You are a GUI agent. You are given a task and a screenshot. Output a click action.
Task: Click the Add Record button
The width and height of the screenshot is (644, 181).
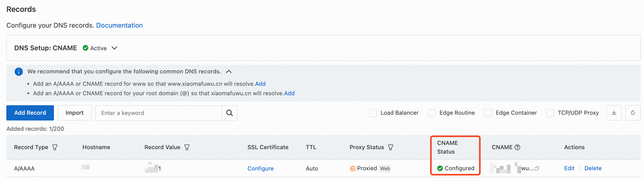coord(30,113)
